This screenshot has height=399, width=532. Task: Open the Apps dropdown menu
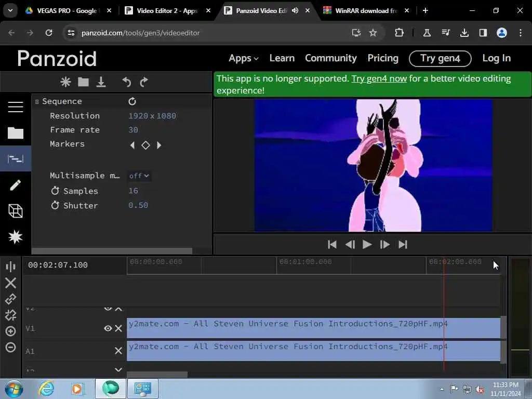tap(244, 58)
